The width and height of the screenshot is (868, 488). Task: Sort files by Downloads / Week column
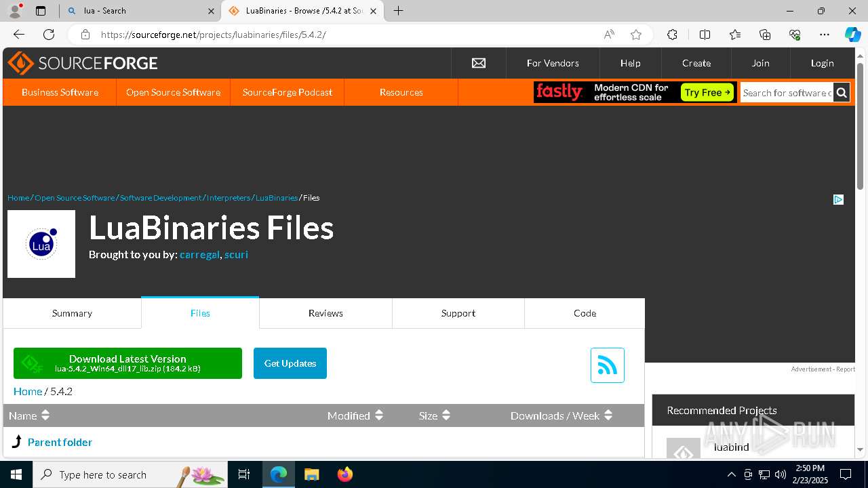(x=561, y=415)
